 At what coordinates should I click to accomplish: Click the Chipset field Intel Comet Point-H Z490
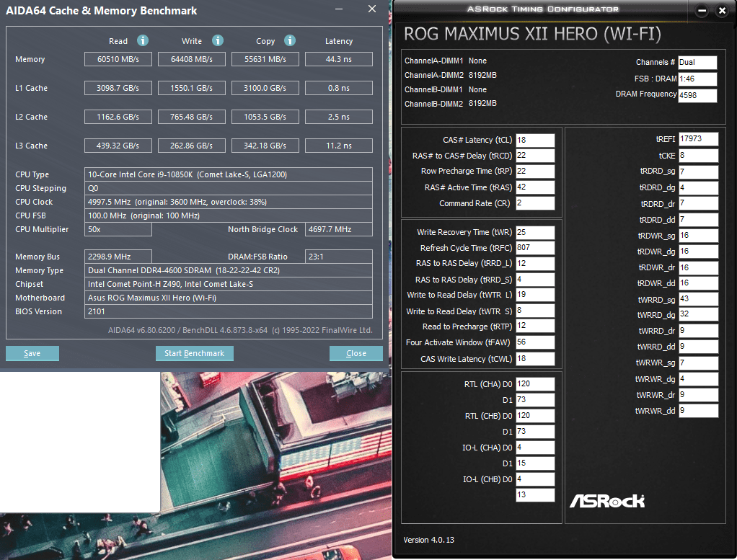[229, 284]
